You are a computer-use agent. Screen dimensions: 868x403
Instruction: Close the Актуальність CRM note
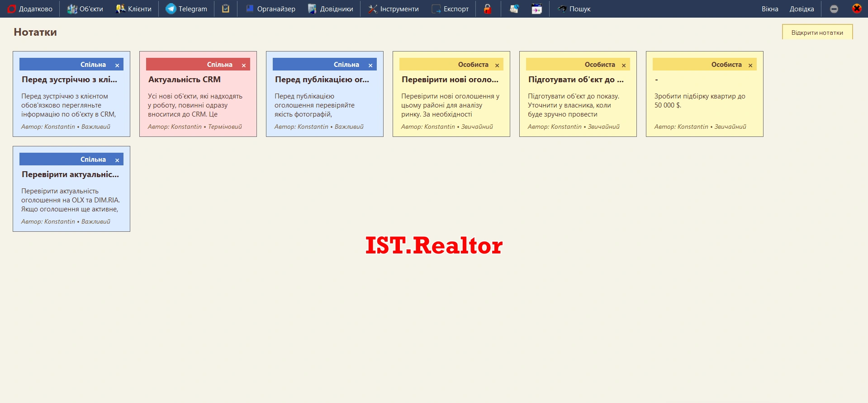(x=244, y=66)
